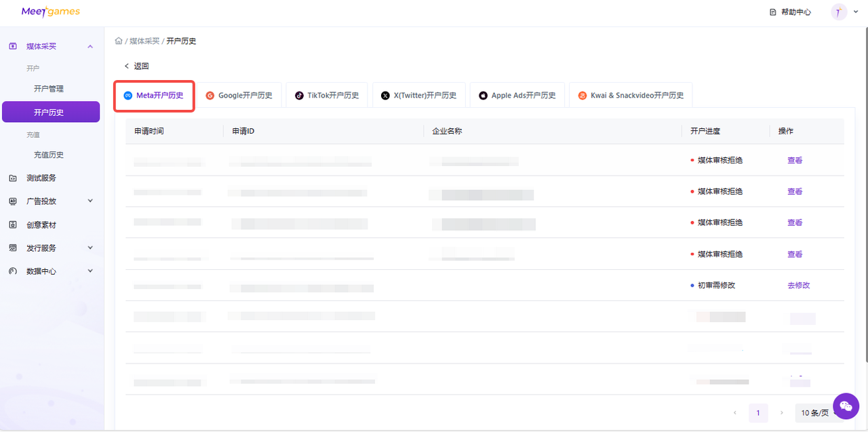Click the X logo icon in the tab
Viewport: 868px width, 432px height.
pos(386,96)
